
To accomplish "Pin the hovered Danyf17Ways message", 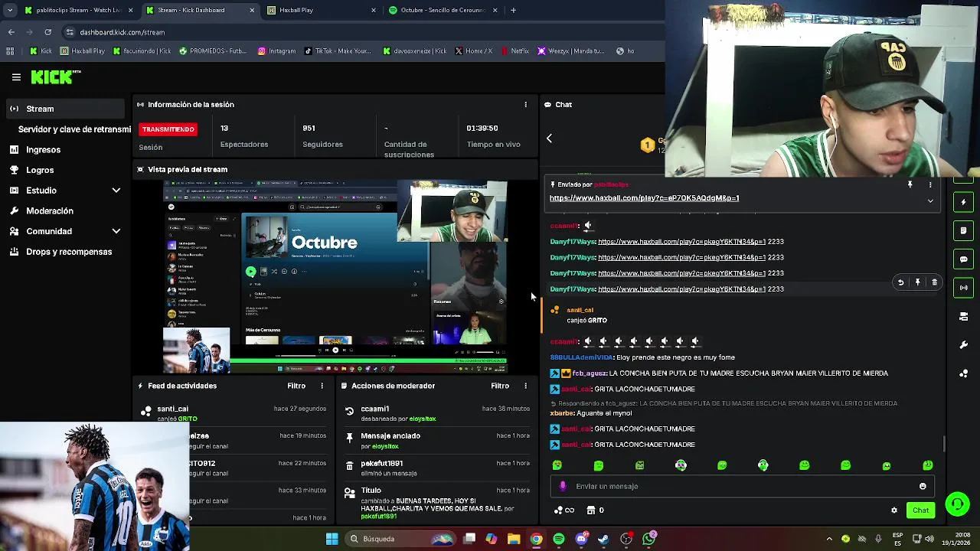I will coord(918,282).
